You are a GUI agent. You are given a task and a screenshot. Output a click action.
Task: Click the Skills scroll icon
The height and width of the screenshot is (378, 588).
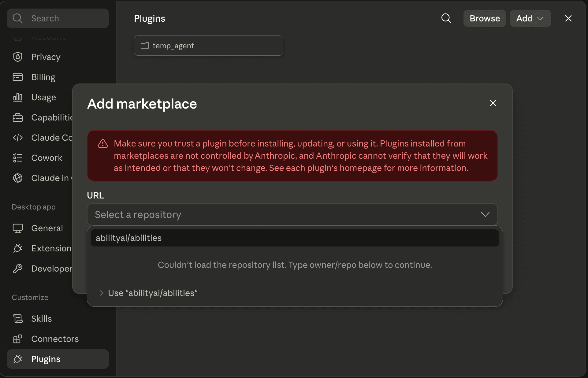point(18,319)
